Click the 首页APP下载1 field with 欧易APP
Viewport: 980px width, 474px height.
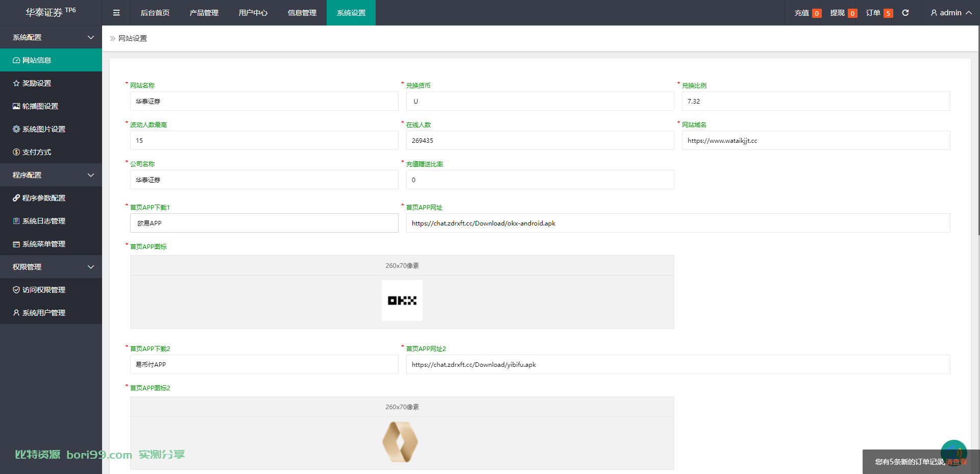coord(264,223)
